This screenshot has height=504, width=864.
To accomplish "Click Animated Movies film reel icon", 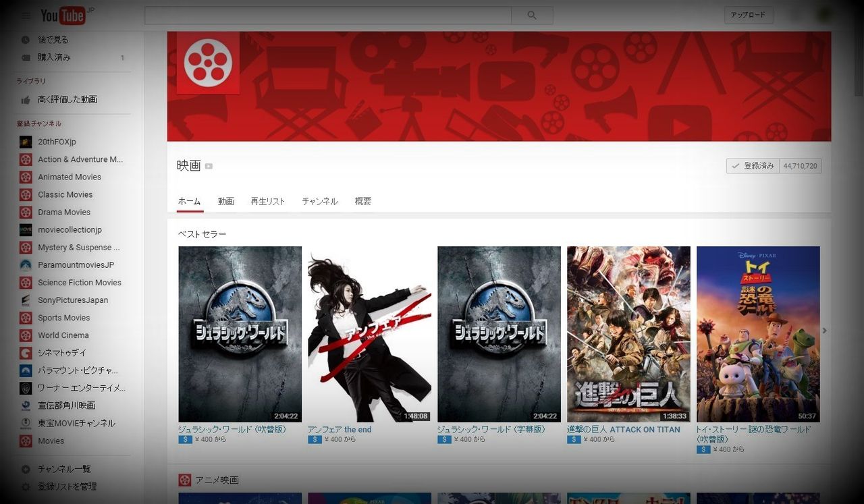I will point(26,177).
